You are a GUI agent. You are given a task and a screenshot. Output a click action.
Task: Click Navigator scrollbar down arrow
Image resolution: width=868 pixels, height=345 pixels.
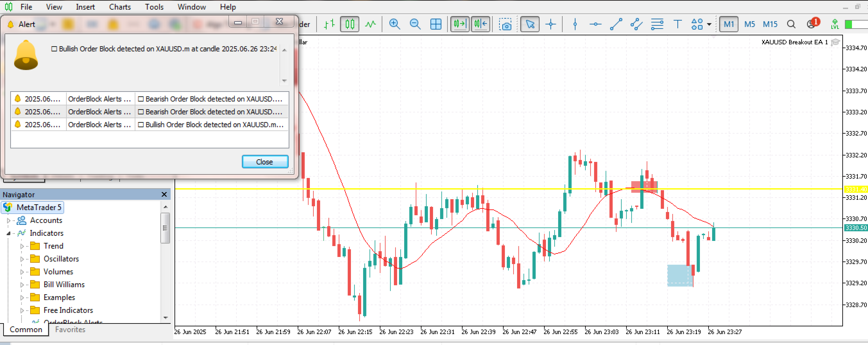click(x=166, y=317)
